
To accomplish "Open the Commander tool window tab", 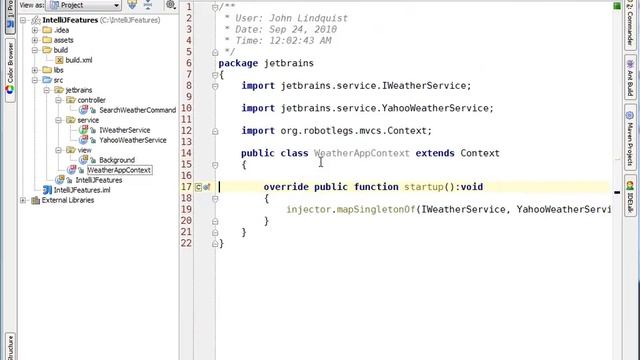I will tap(630, 24).
